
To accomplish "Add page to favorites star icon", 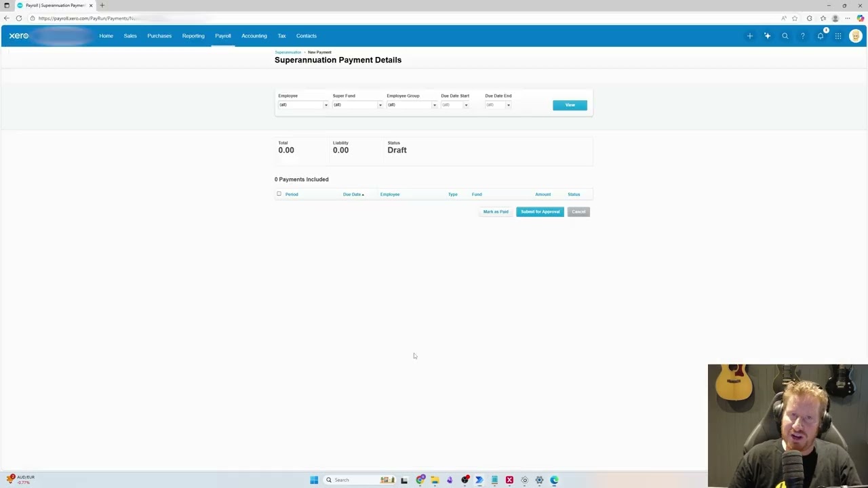I will coord(795,18).
